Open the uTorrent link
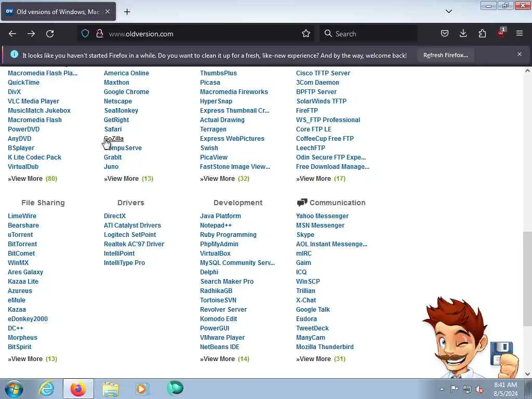 [20, 235]
